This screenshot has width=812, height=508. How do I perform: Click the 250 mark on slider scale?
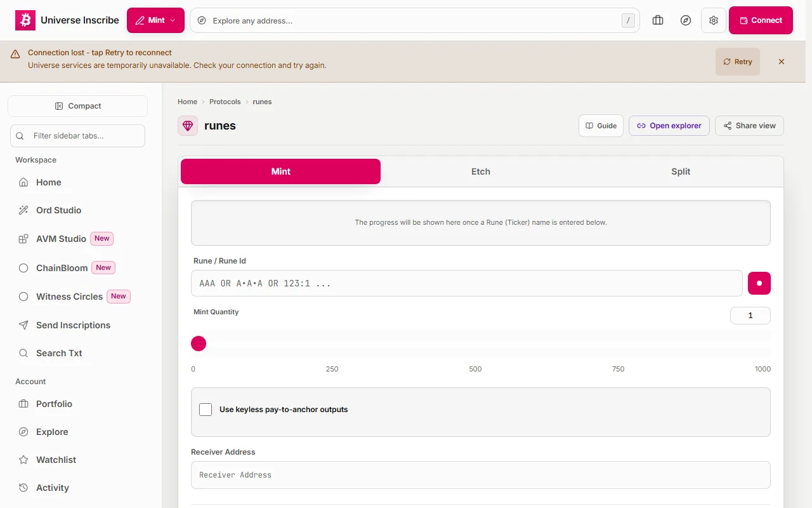click(x=332, y=369)
